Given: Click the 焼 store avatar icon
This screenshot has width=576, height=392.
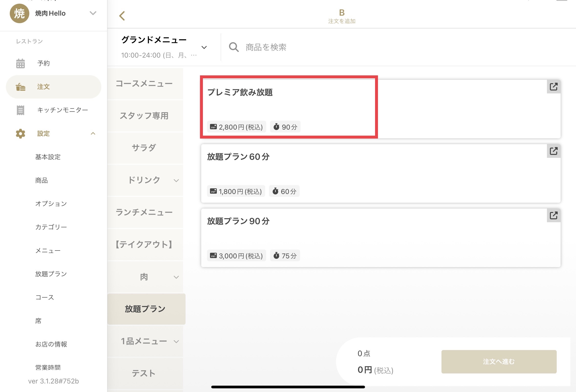Looking at the screenshot, I should coord(19,13).
